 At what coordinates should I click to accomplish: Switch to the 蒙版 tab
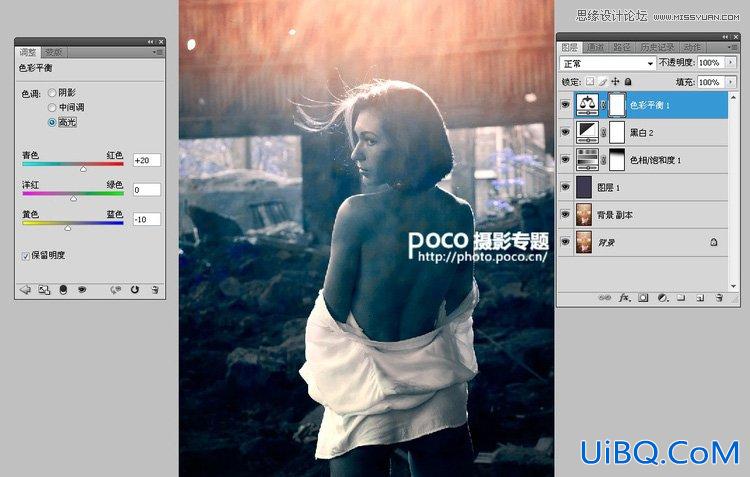click(53, 52)
